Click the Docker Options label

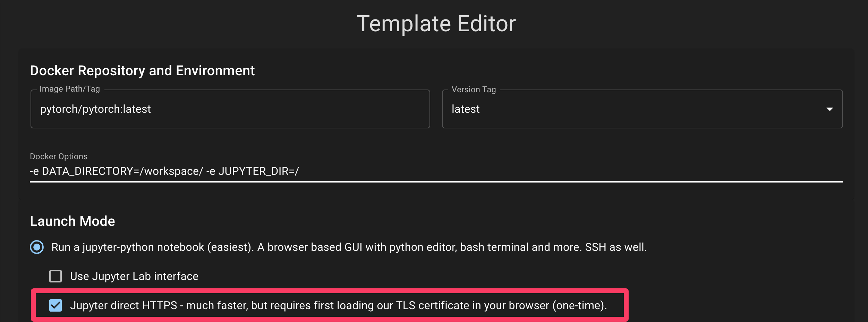(59, 156)
